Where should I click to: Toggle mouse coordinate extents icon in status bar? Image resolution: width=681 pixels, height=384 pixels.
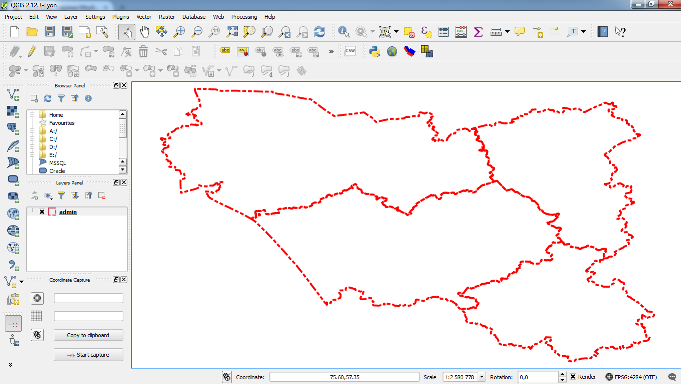click(x=226, y=377)
